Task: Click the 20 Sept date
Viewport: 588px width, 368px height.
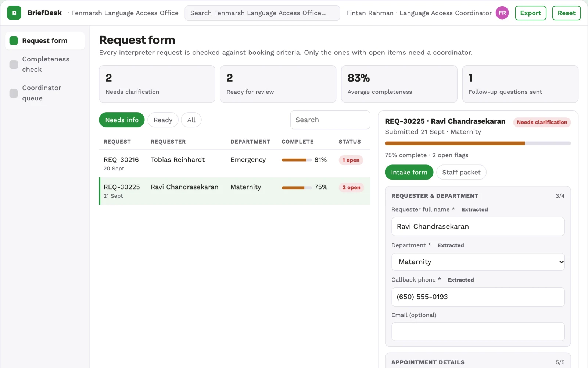Action: [x=114, y=169]
